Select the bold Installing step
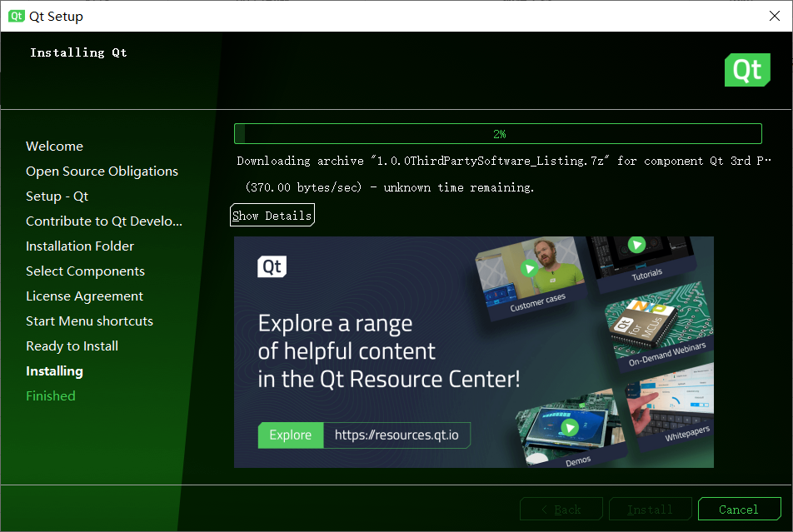 tap(54, 371)
